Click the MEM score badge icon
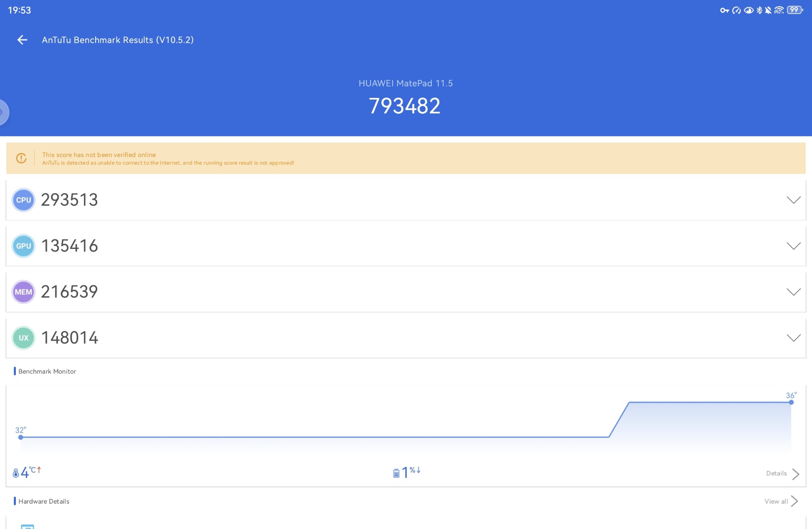 point(23,292)
